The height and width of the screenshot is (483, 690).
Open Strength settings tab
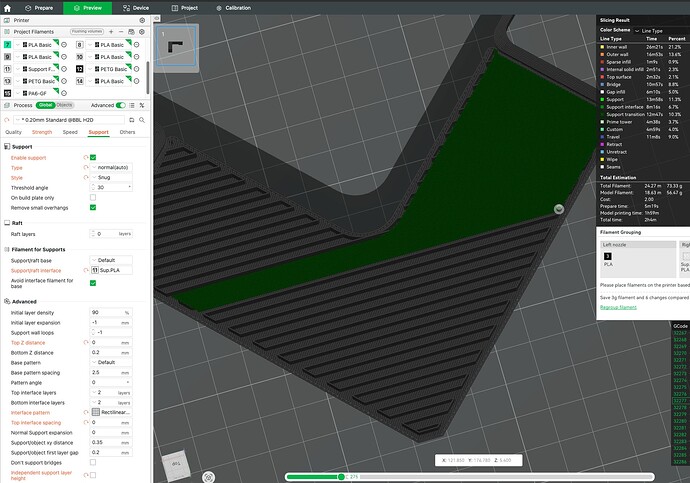point(42,132)
